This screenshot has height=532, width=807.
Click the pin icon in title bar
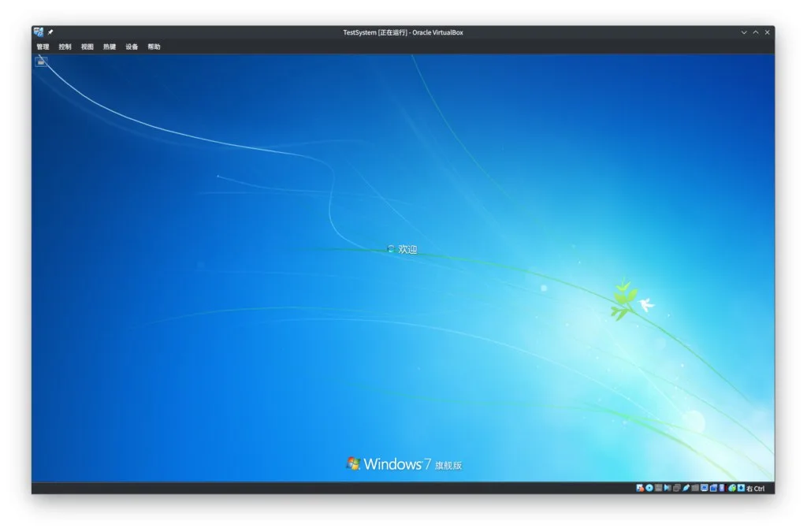[50, 32]
